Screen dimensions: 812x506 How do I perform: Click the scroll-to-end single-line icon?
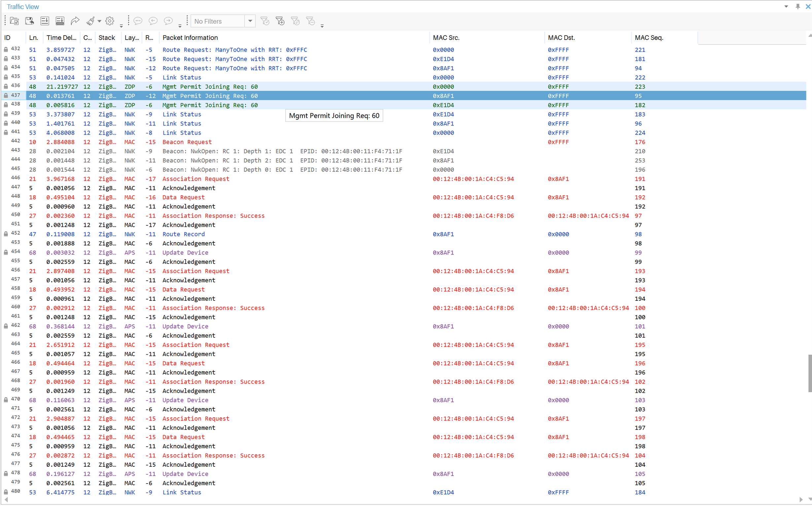[45, 21]
